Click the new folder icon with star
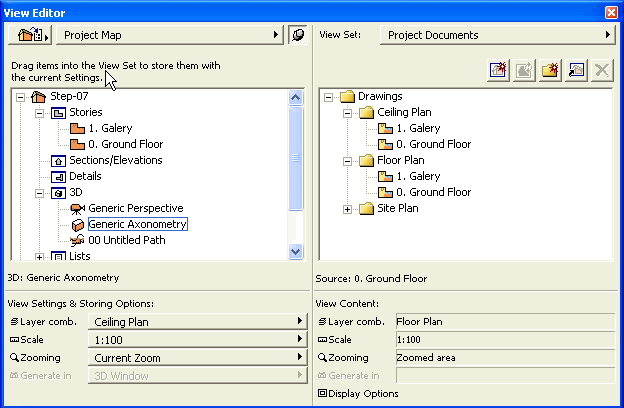 click(x=550, y=70)
